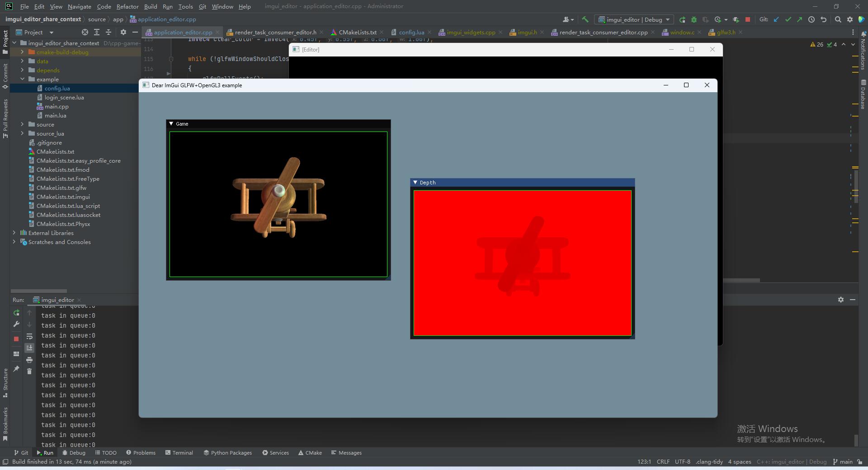This screenshot has width=868, height=470.
Task: Toggle pin tab in Run panel
Action: coord(16,369)
